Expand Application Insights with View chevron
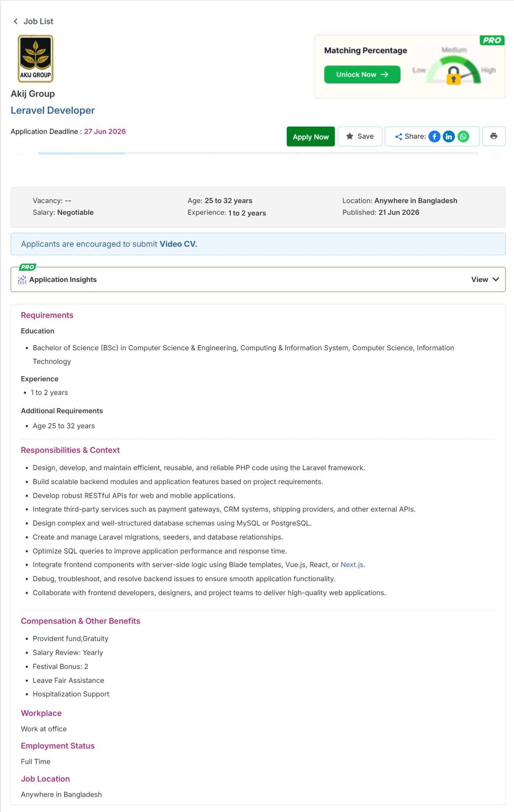The image size is (514, 812). (485, 279)
